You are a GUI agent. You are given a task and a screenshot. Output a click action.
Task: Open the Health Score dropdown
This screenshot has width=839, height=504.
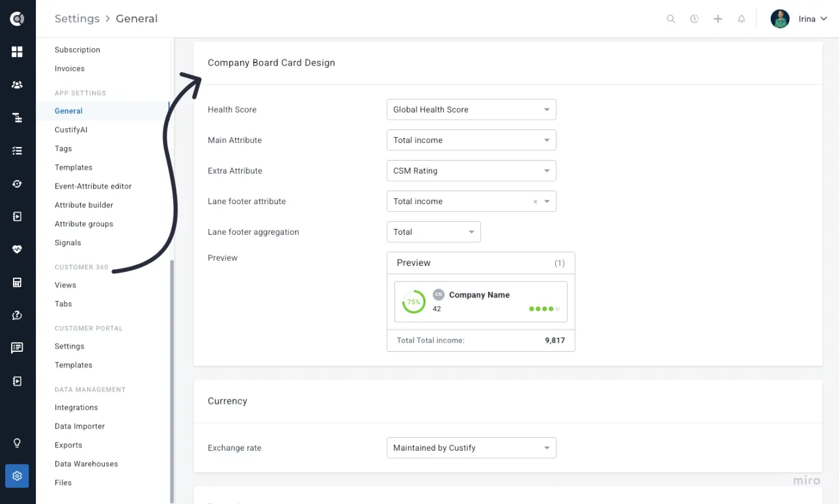tap(471, 110)
